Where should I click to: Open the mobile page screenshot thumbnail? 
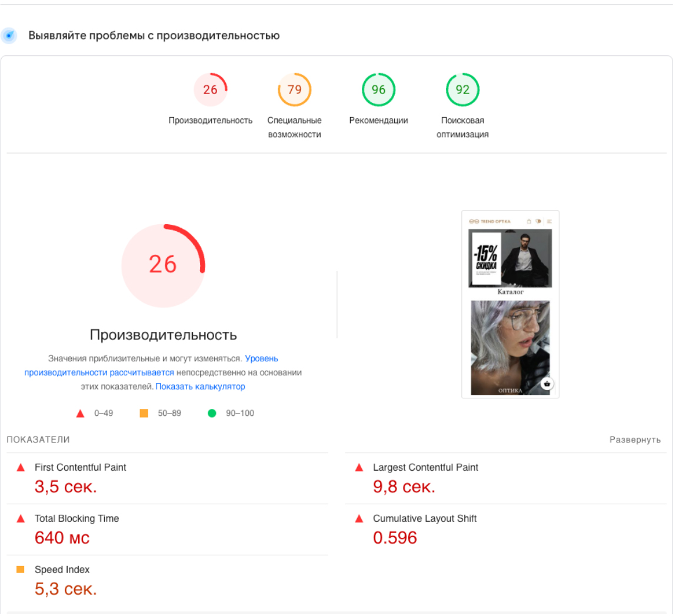[510, 304]
